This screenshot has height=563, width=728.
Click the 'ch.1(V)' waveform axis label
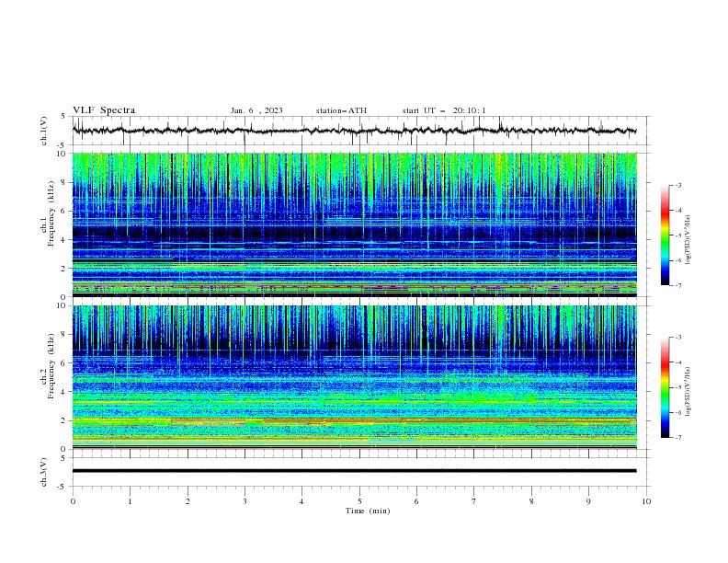click(44, 131)
